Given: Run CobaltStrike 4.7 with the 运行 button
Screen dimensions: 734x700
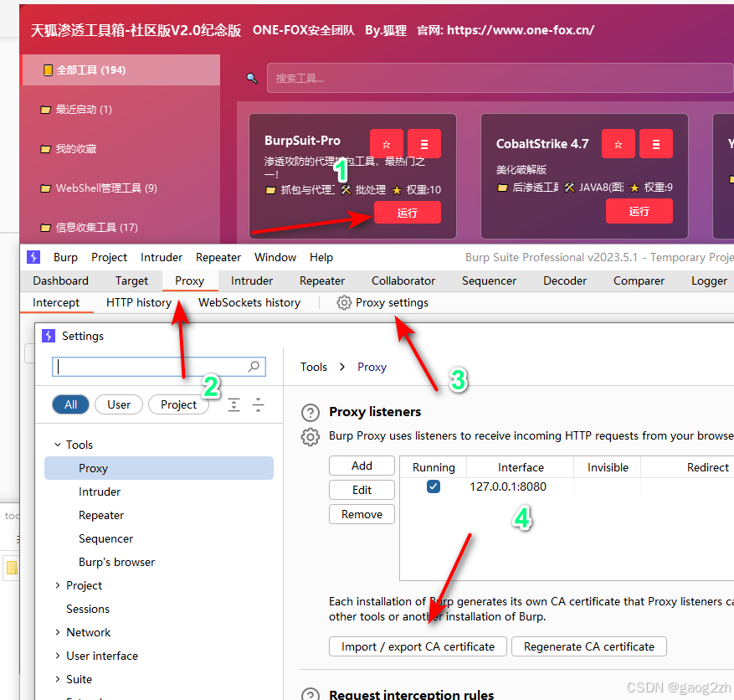Looking at the screenshot, I should (639, 211).
